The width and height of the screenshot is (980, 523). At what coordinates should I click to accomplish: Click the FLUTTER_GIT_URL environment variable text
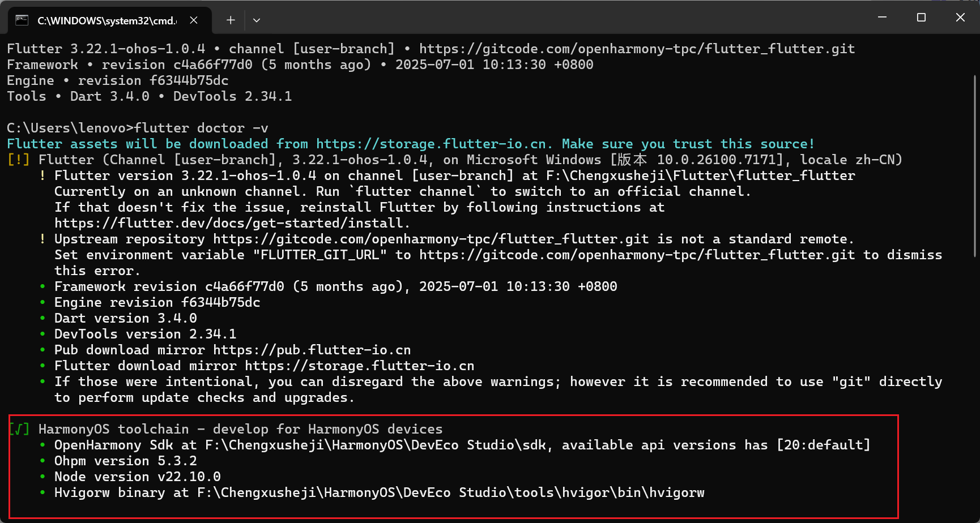(x=320, y=255)
